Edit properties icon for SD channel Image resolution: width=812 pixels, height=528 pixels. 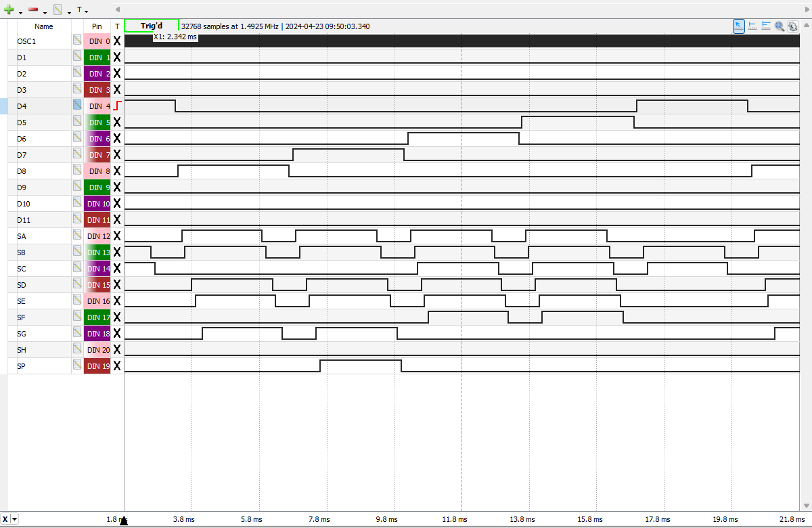pos(77,284)
